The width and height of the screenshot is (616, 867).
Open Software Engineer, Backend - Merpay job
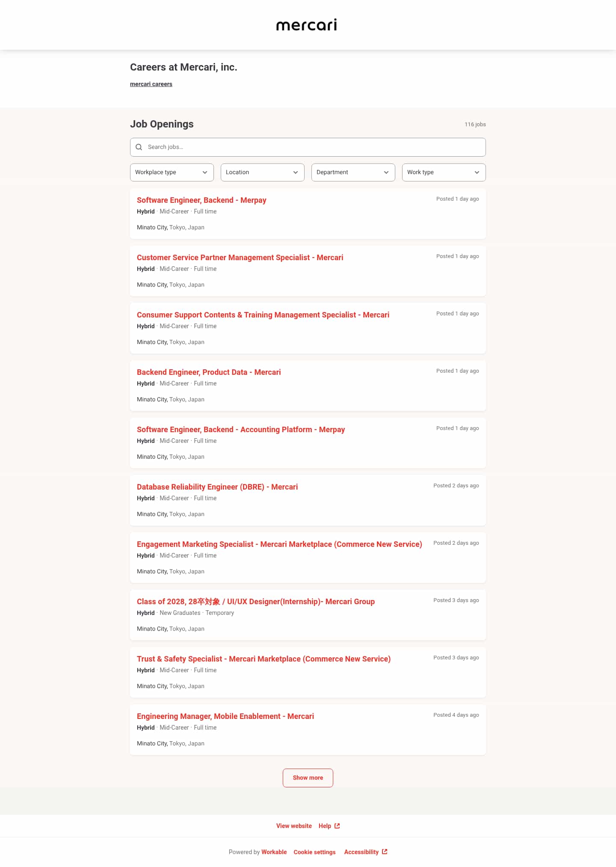click(x=201, y=200)
